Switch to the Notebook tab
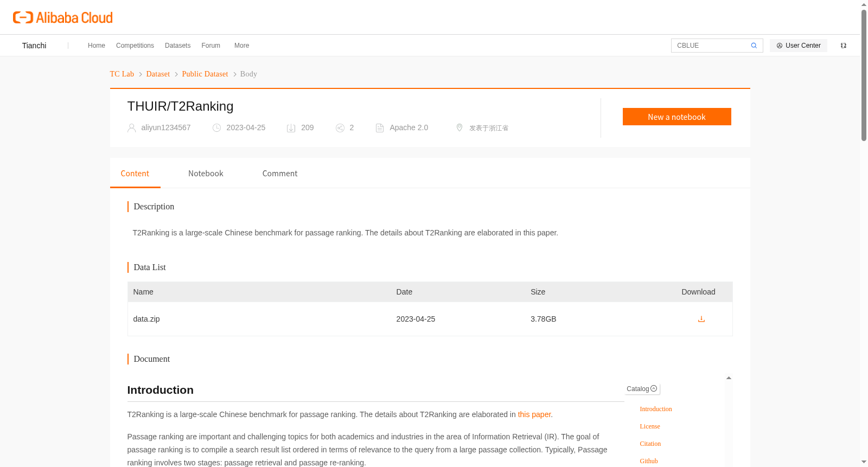 tap(206, 174)
